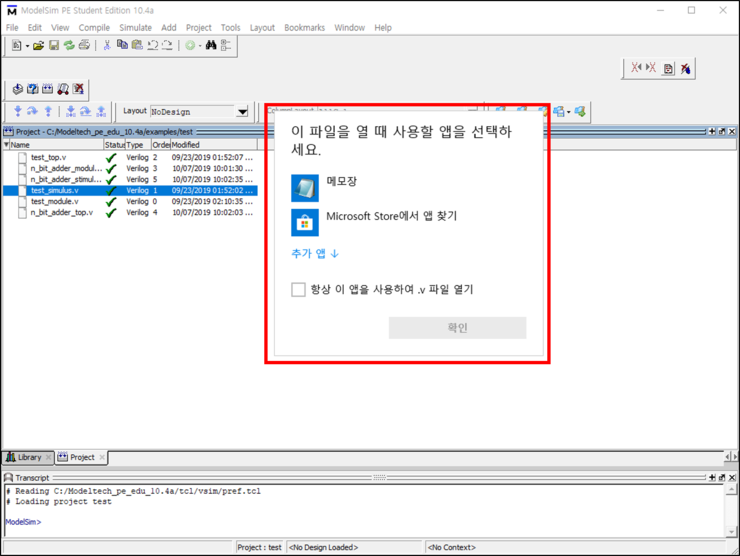Image resolution: width=740 pixels, height=556 pixels.
Task: Close the Library tab with its X
Action: [48, 457]
